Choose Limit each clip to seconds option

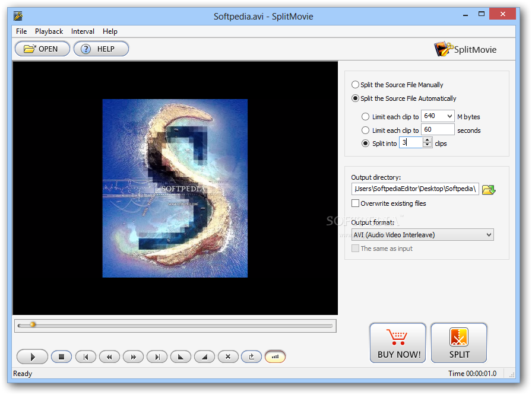click(x=365, y=130)
